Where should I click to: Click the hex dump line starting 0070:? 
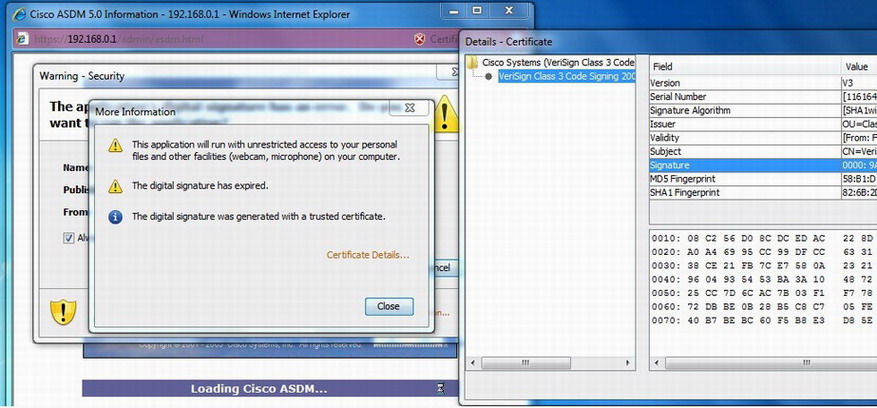pyautogui.click(x=764, y=321)
